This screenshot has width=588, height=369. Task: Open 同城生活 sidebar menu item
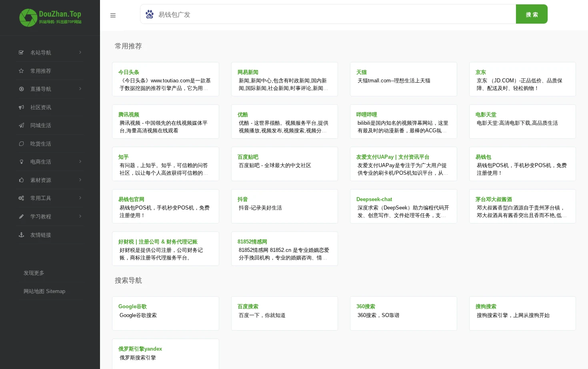coord(50,125)
